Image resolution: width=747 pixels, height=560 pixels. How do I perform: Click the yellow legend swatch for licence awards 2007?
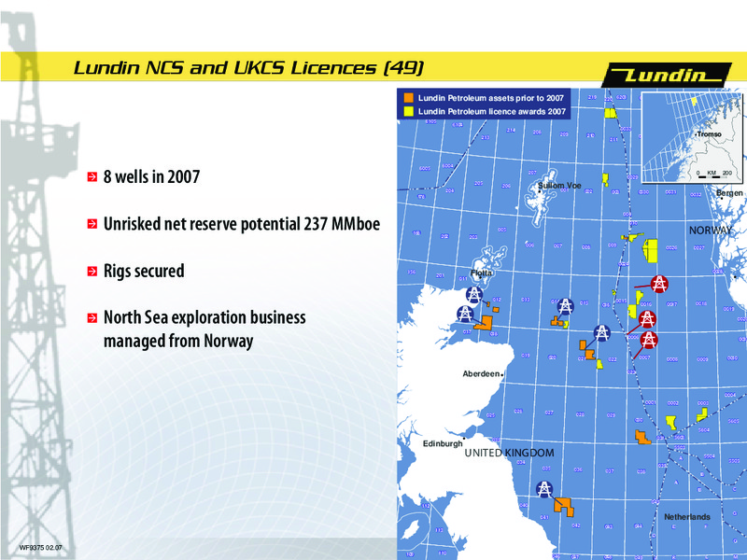coord(408,111)
